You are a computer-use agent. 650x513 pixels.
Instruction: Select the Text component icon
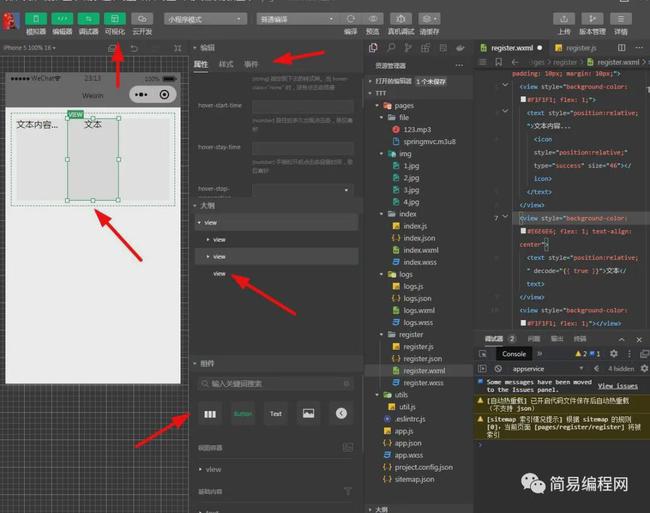point(275,413)
